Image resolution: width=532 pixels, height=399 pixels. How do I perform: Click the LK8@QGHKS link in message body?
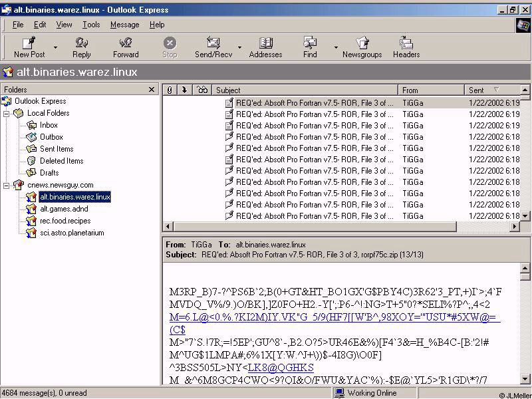(x=280, y=367)
